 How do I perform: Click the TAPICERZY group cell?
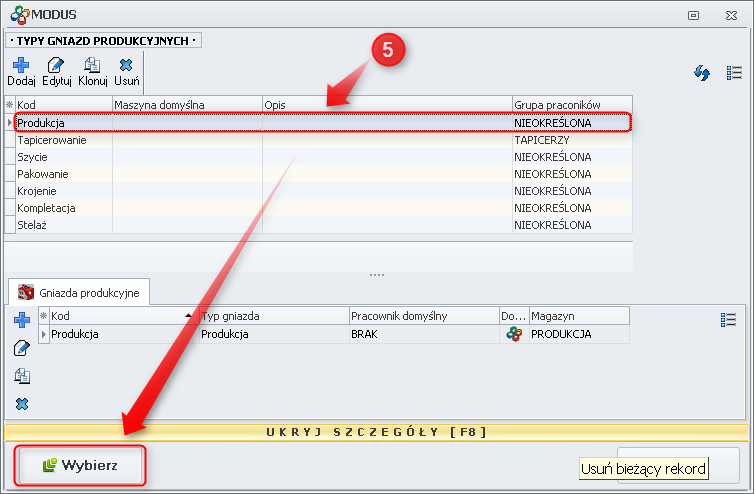tap(572, 140)
